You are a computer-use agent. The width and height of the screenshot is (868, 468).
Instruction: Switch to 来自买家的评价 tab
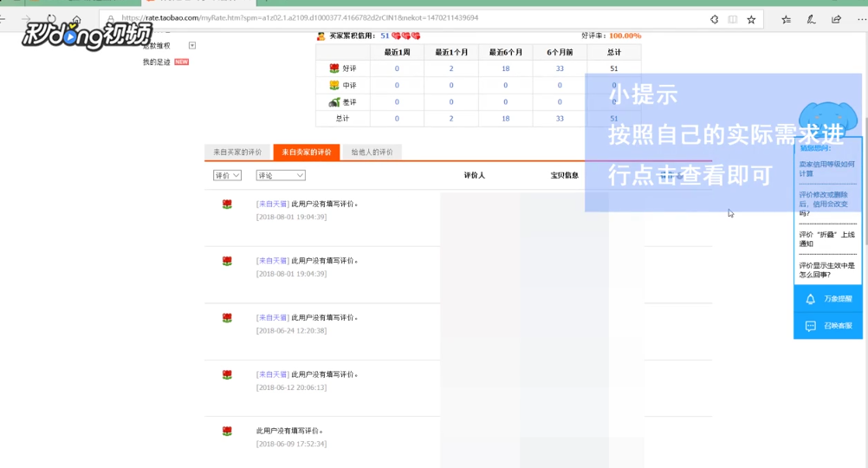click(x=237, y=152)
